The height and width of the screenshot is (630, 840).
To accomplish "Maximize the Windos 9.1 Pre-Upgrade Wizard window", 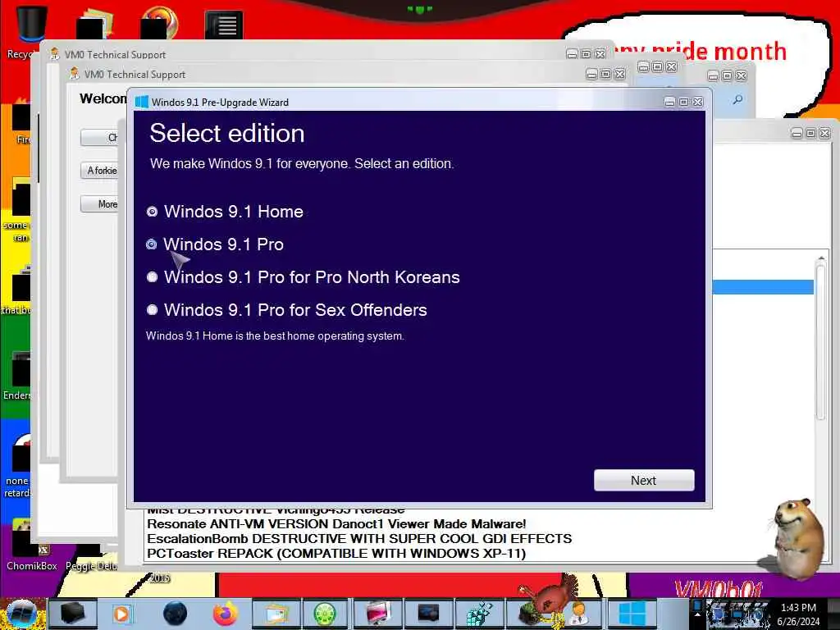I will (x=683, y=102).
